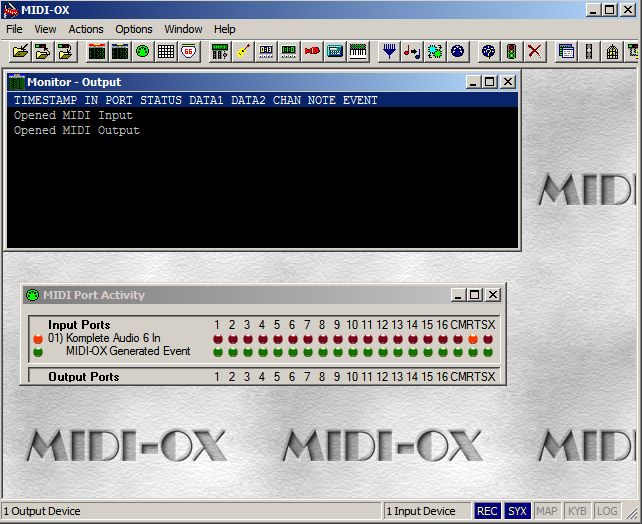Click '01) Komplete Audio 6 In' label
Screen dimensions: 642x524
tap(104, 338)
